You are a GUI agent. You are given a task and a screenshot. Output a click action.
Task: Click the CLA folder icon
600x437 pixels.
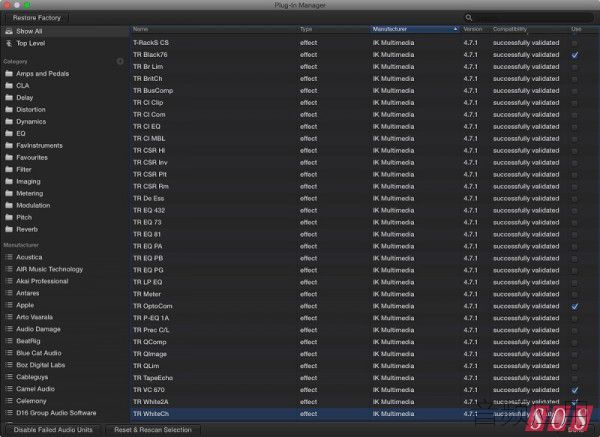9,85
